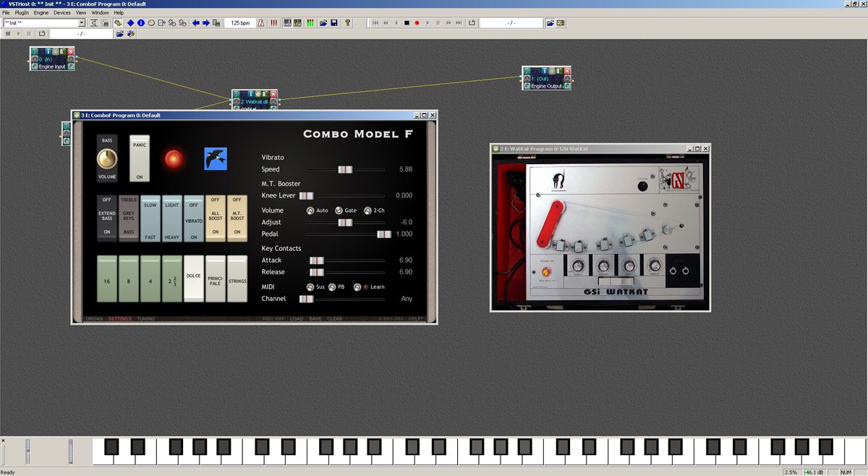Viewport: 868px width, 476px height.
Task: Toggle the Slow/Fast vibrato switch
Action: pyautogui.click(x=150, y=218)
